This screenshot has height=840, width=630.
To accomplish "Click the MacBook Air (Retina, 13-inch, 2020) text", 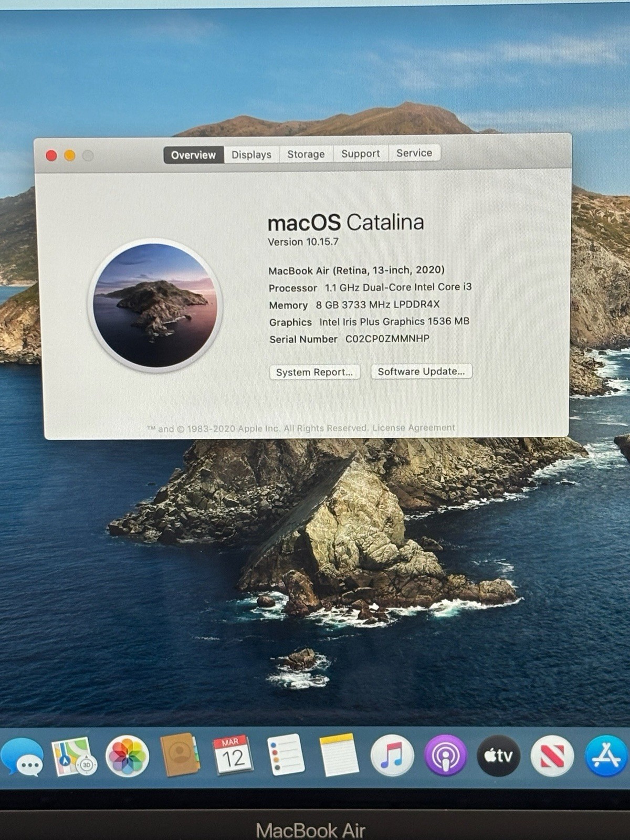I will (x=356, y=270).
